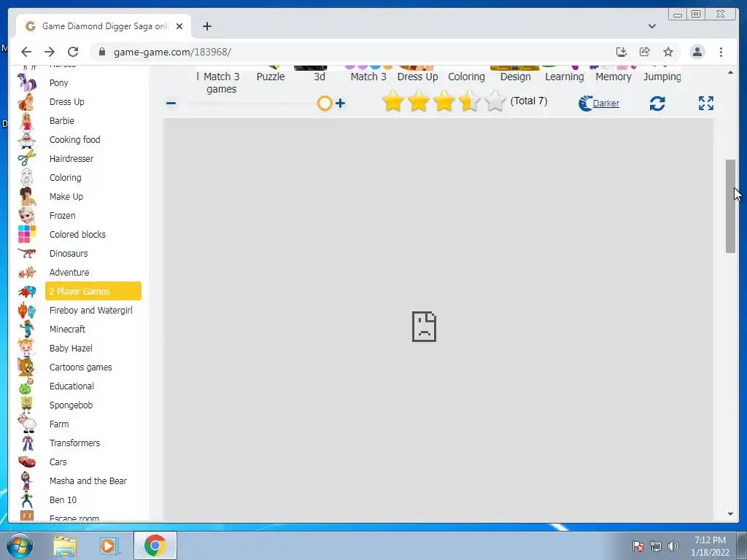Click the Masha and the Bear link
The width and height of the screenshot is (747, 560).
coord(88,481)
